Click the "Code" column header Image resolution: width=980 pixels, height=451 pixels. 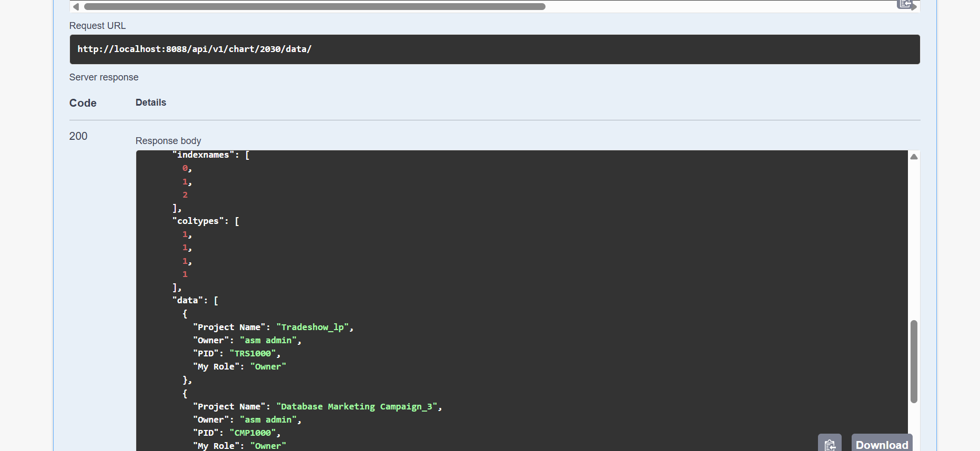pyautogui.click(x=83, y=103)
